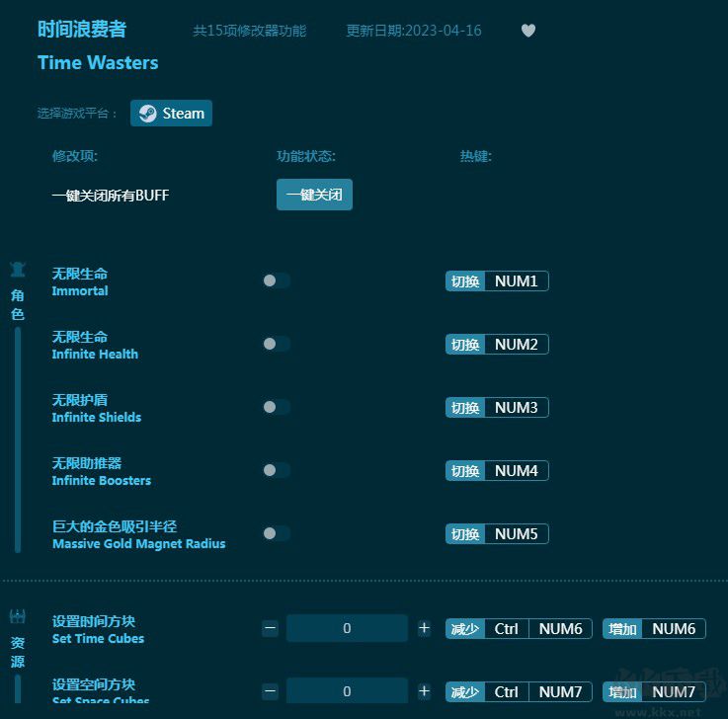Turn on Infinite Shields toggle
Image resolution: width=728 pixels, height=719 pixels.
coord(277,407)
